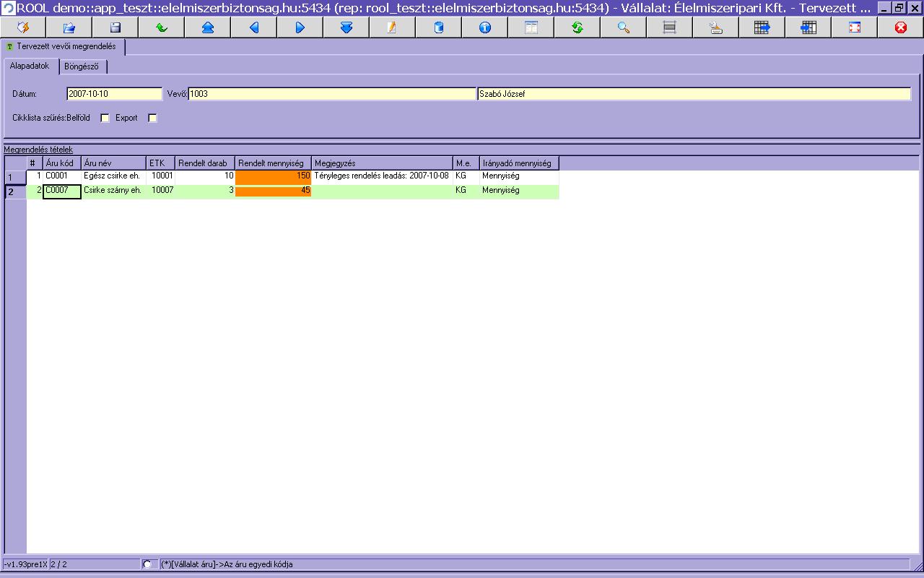Click the green refresh arrows icon
Viewport: 924px width, 578px height.
tap(577, 27)
